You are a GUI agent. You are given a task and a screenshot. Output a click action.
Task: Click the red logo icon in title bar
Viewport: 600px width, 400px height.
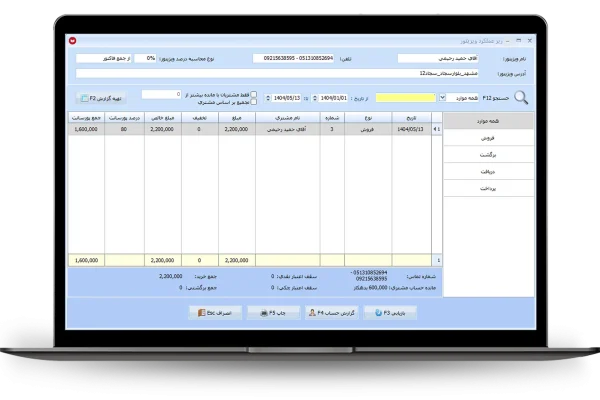[x=73, y=41]
